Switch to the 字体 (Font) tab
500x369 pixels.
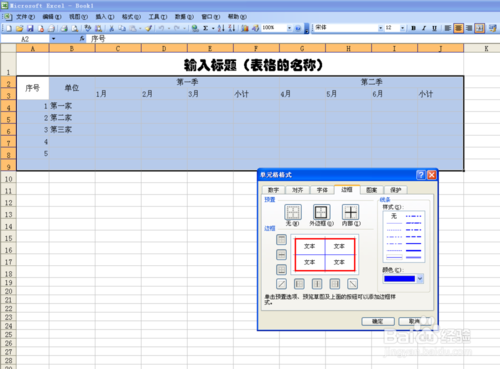click(322, 190)
